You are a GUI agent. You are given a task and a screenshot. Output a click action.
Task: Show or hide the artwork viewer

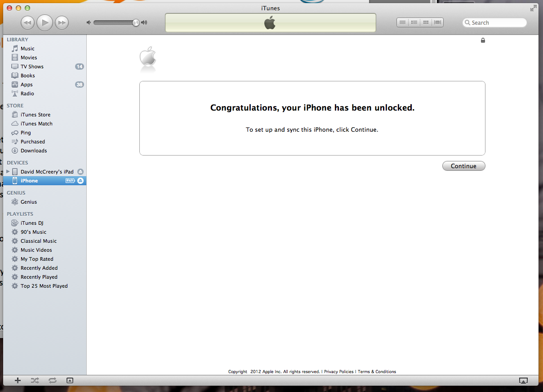pos(70,380)
